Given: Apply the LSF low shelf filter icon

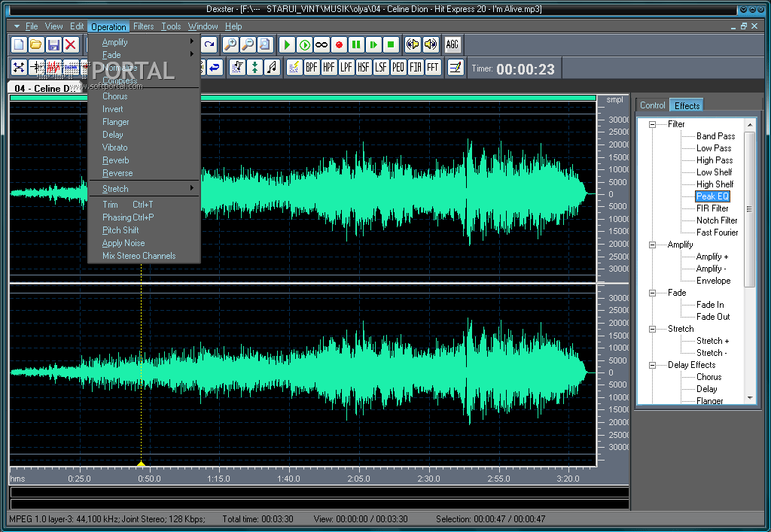Looking at the screenshot, I should [x=380, y=67].
